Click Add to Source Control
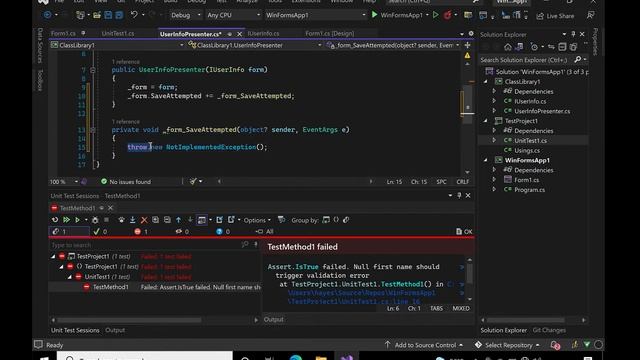This screenshot has height=360, width=640. 424,345
